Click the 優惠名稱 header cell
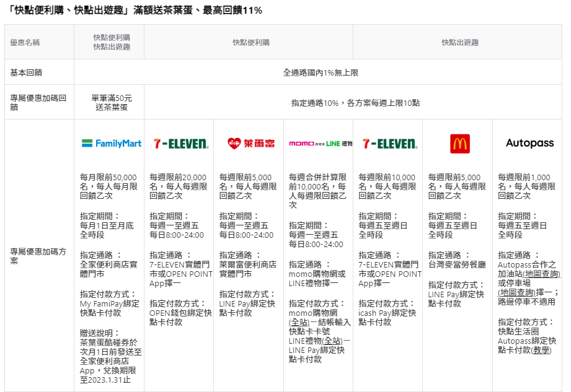 [26, 42]
